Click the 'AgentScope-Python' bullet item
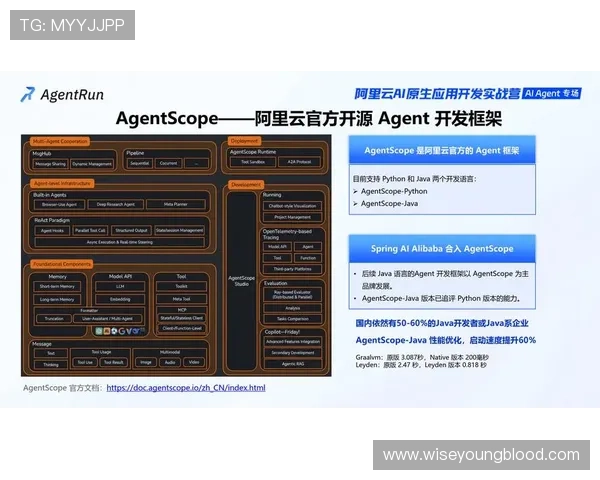The width and height of the screenshot is (600, 480). coord(394,191)
